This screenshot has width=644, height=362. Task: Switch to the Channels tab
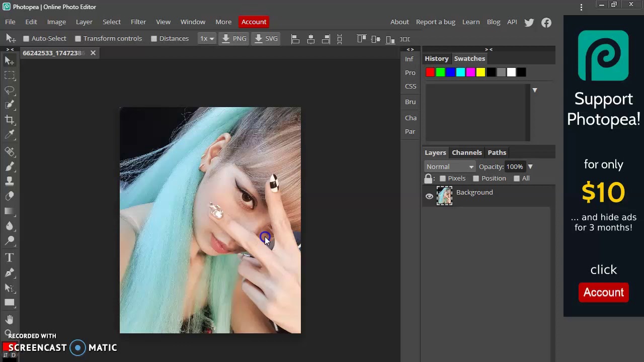(x=467, y=153)
